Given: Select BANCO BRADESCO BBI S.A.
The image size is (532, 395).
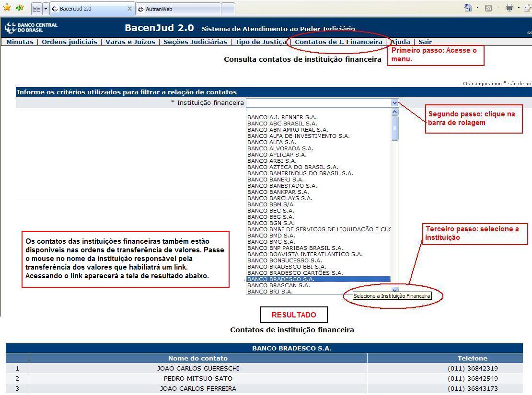Looking at the screenshot, I should tap(319, 267).
